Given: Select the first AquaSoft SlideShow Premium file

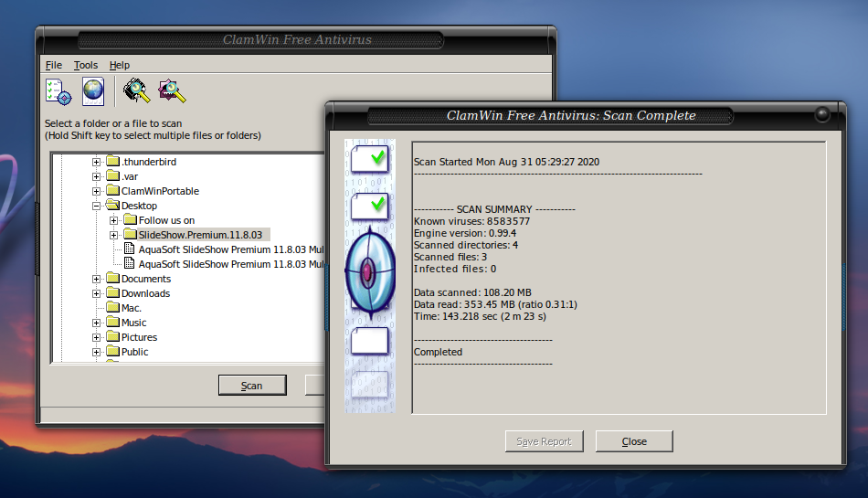Looking at the screenshot, I should [231, 249].
